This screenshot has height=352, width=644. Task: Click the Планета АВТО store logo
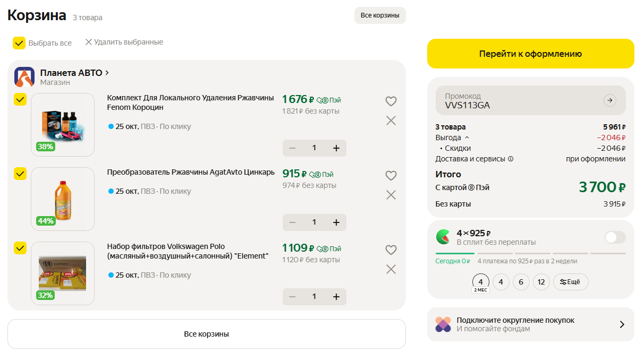tap(24, 78)
